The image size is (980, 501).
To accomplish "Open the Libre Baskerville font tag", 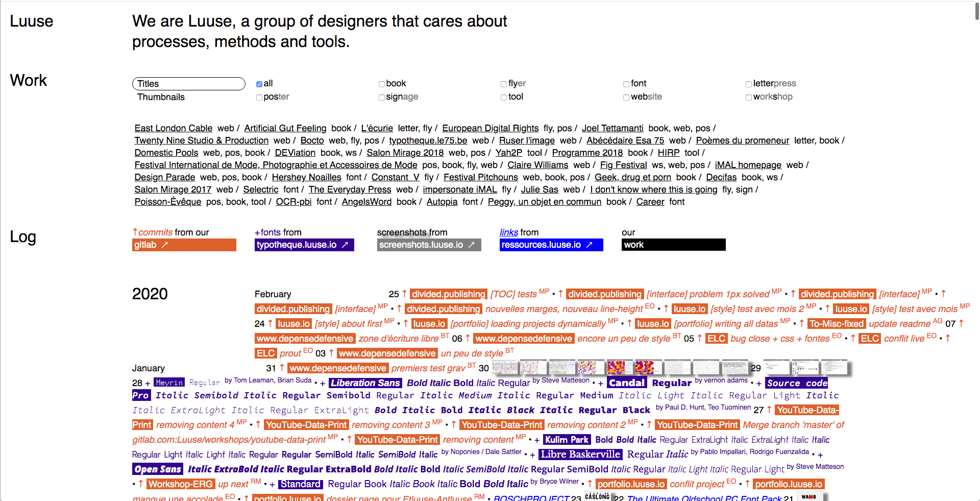I will 580,455.
